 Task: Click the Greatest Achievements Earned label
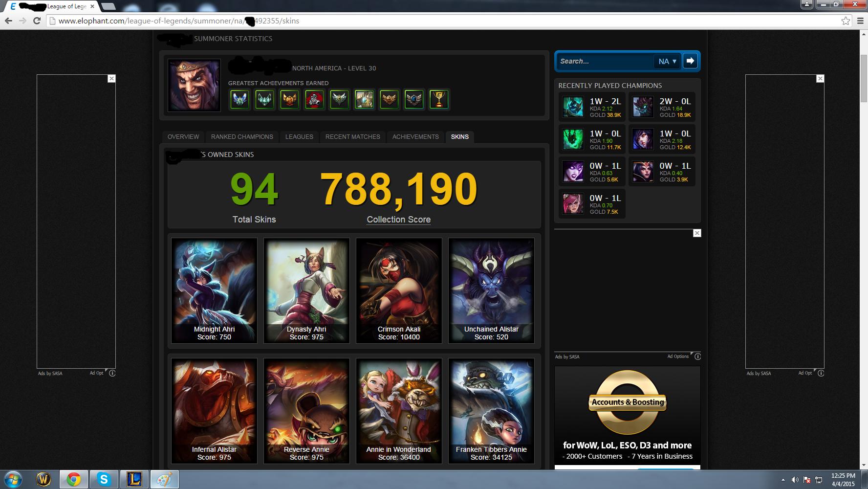(278, 83)
